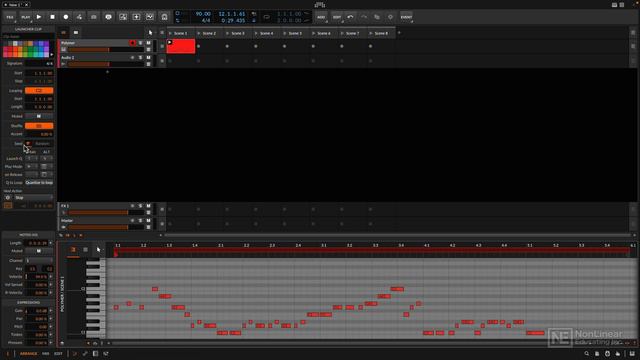
Task: Expand the Gain expression arrow
Action: coord(51,311)
